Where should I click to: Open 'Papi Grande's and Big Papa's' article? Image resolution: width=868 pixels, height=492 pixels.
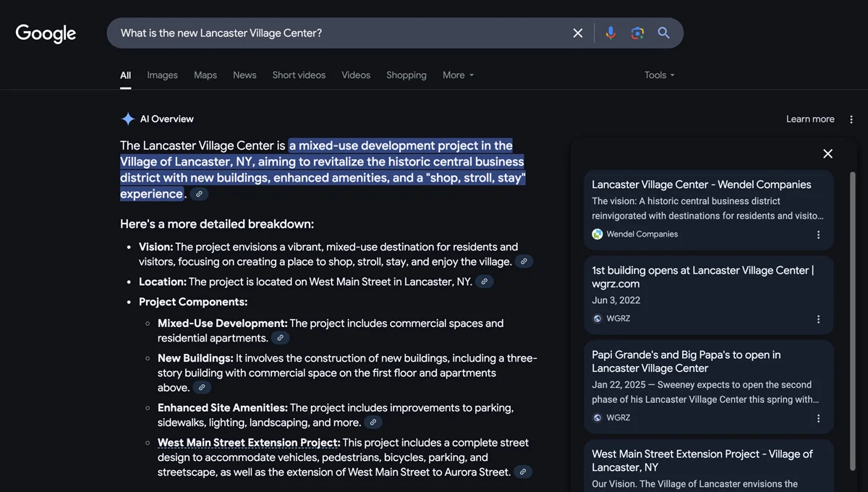click(x=708, y=387)
